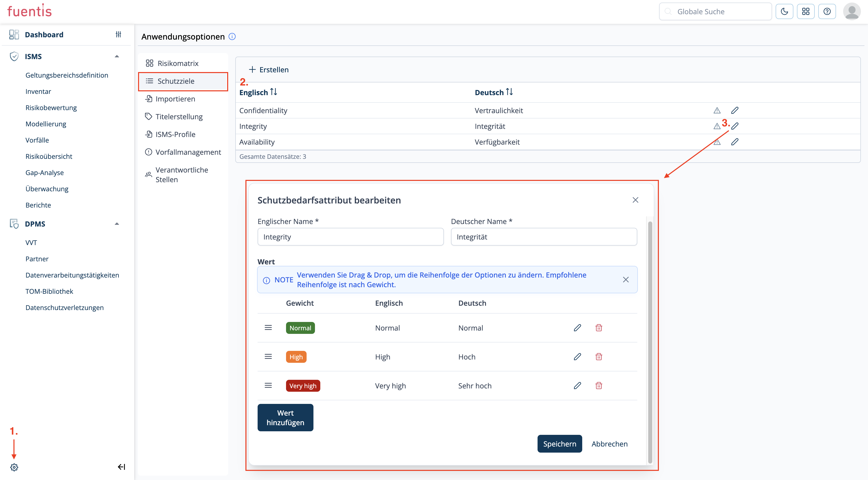This screenshot has width=868, height=480.
Task: Collapse sidebar using arrow icon
Action: [121, 467]
